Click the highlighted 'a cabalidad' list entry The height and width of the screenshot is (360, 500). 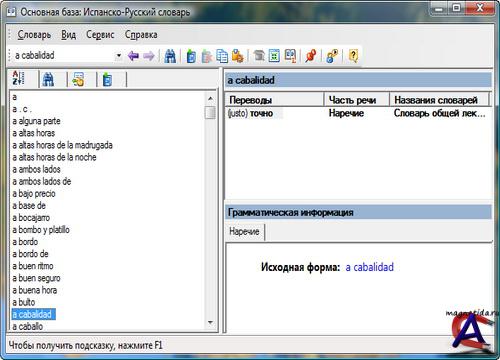[x=33, y=314]
